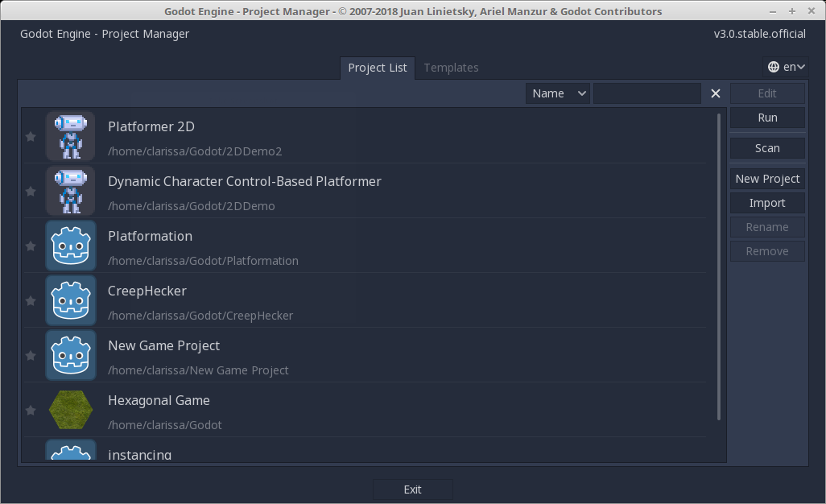Expand the en language selector arrow
This screenshot has width=826, height=504.
click(x=801, y=67)
